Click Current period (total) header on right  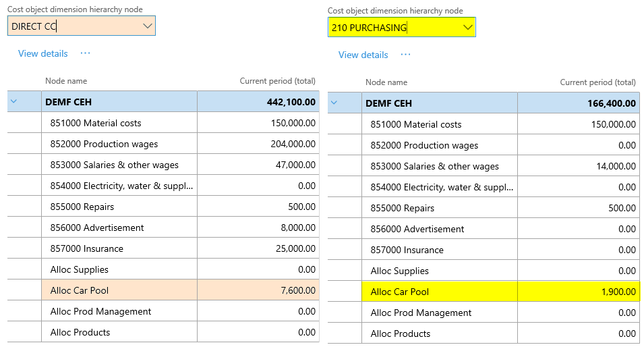click(x=597, y=82)
